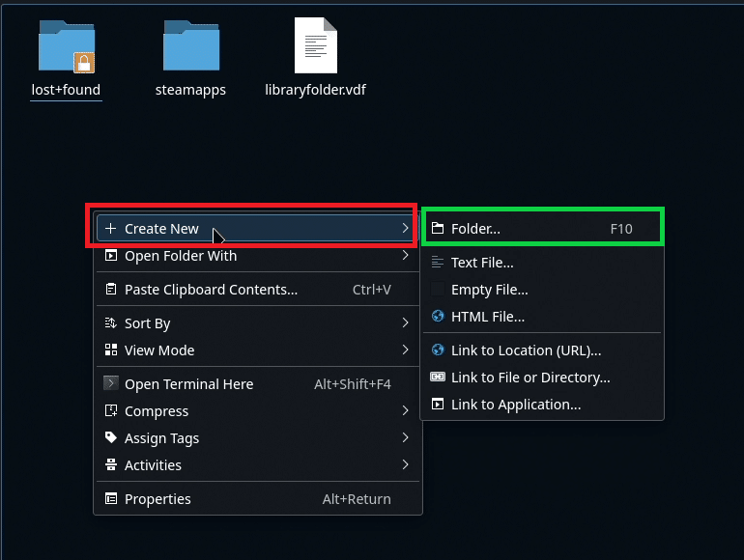Click the chain link icon beside Link to File
The height and width of the screenshot is (560, 744).
[438, 377]
